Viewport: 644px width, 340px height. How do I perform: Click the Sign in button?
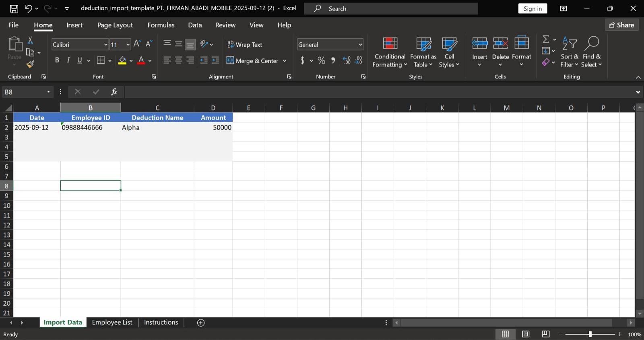[532, 8]
